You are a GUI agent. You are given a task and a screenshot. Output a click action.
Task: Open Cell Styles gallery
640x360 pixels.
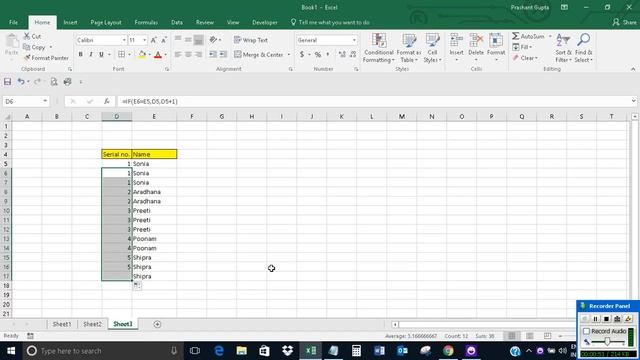coord(432,48)
